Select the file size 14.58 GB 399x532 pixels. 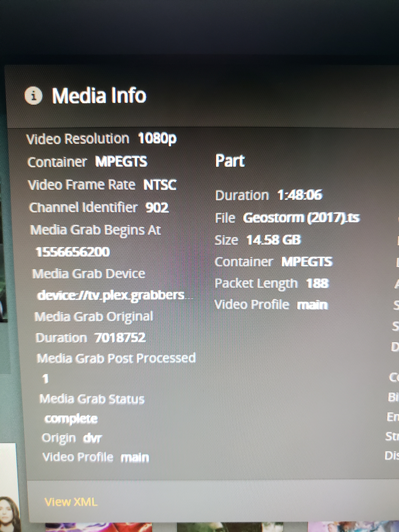tap(274, 240)
